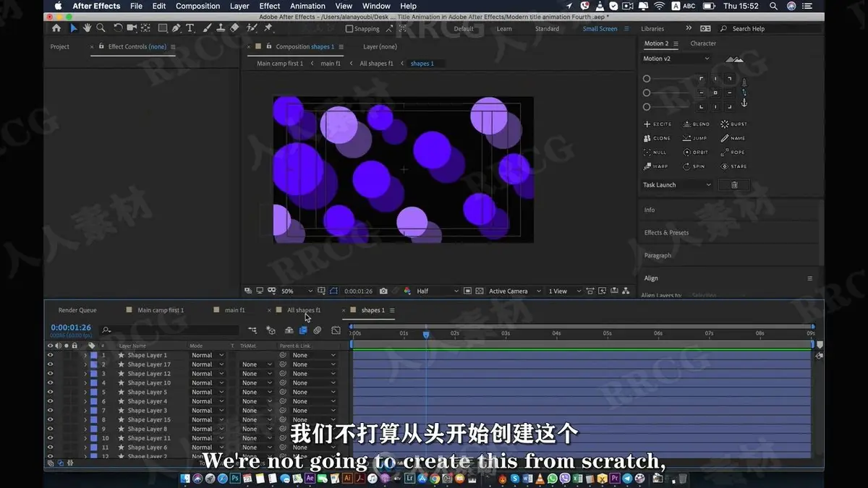
Task: Toggle visibility of Shape Layer 4
Action: click(x=50, y=401)
